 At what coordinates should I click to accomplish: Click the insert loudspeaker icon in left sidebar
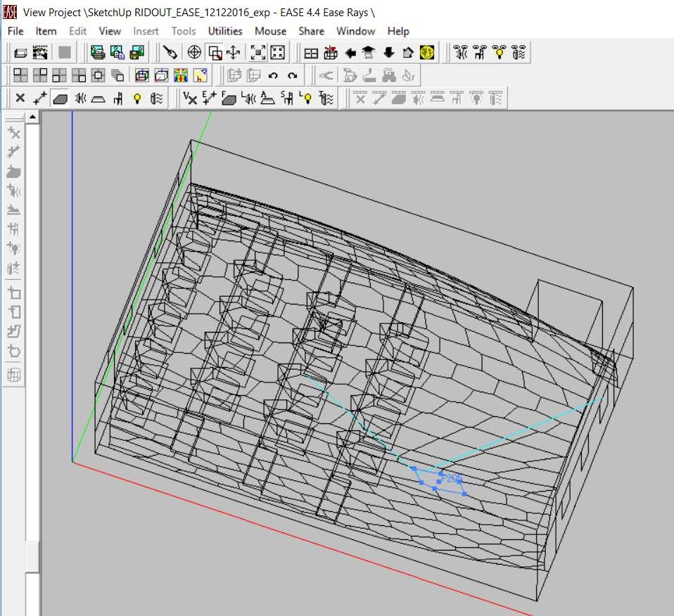click(14, 191)
